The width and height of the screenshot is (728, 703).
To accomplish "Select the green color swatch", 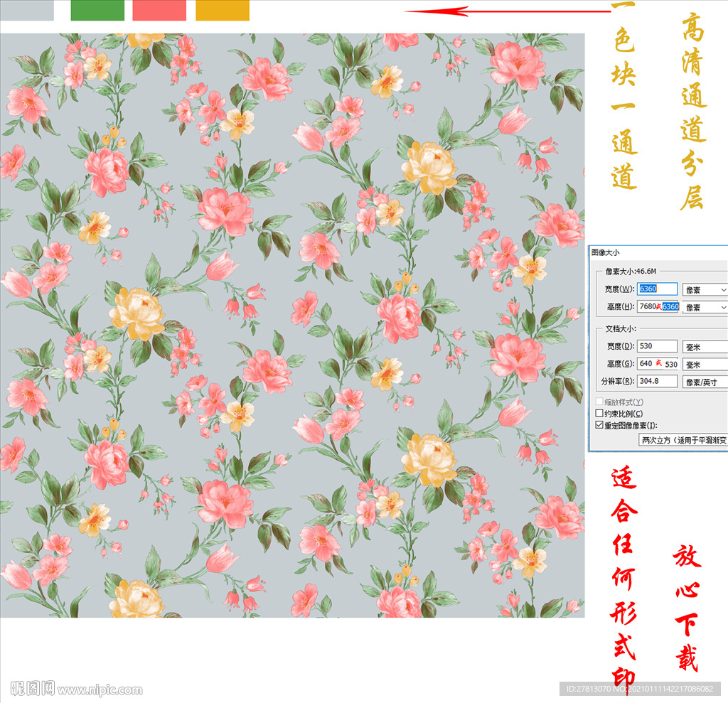I will click(97, 10).
